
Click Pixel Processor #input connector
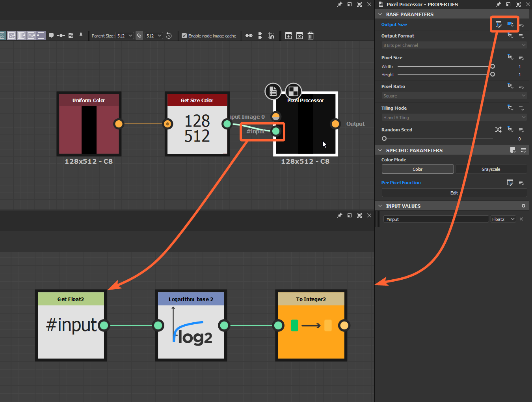[x=276, y=131]
